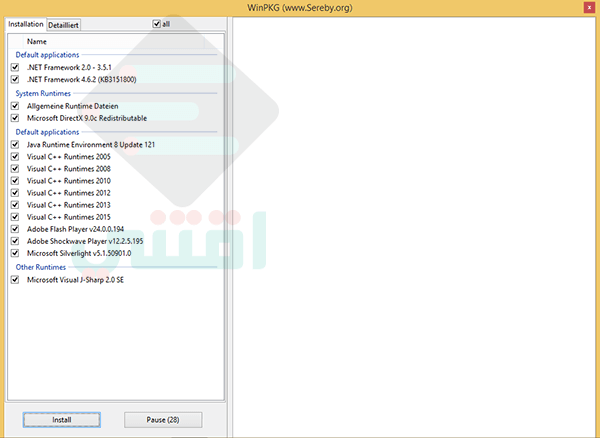Toggle the 'all' checkbox
Viewport: 600px width, 438px height.
click(157, 24)
